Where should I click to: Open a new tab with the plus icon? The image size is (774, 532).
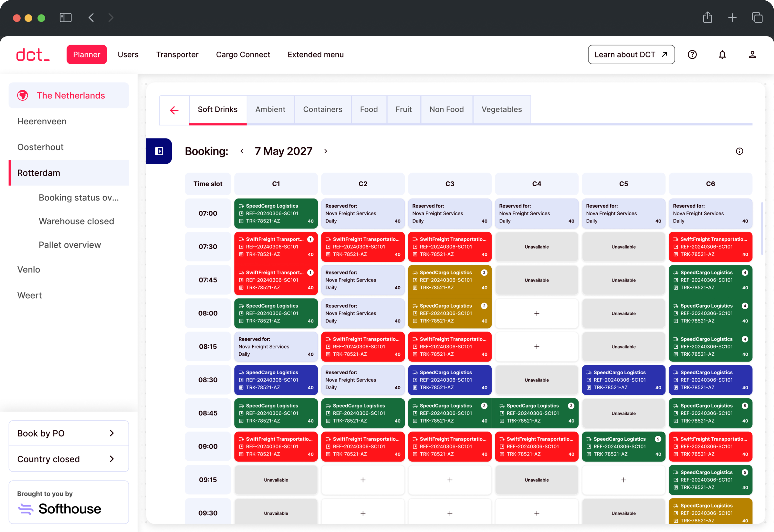pyautogui.click(x=732, y=17)
